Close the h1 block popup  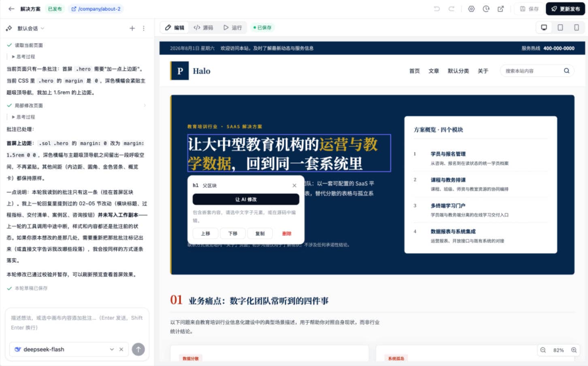point(294,186)
